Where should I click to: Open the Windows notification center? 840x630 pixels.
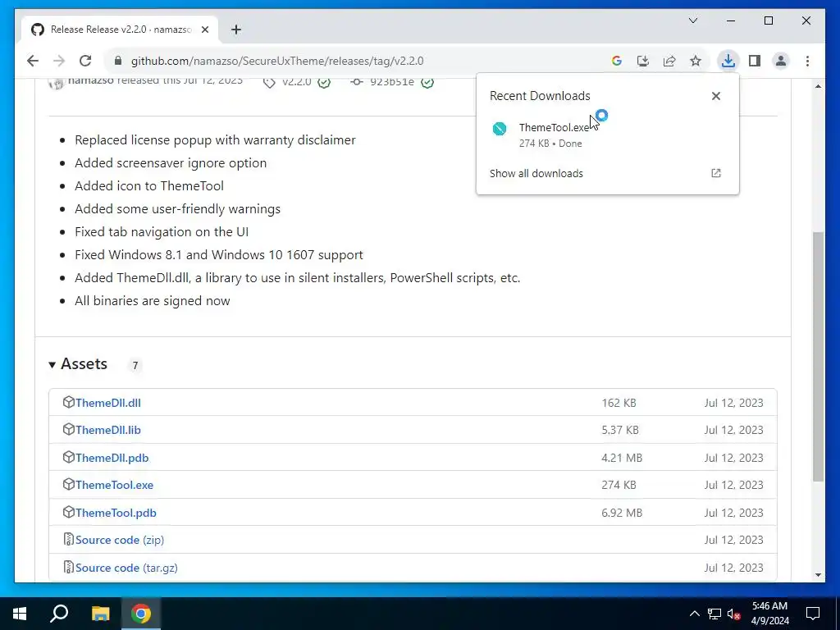pos(813,614)
